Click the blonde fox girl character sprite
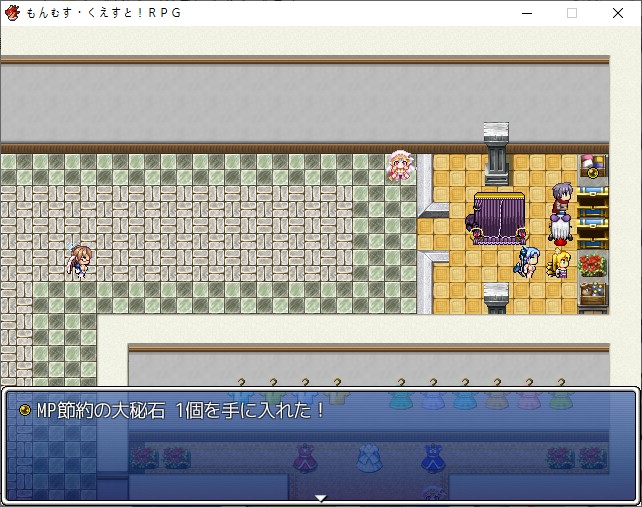Screen dimensions: 642x507 pyautogui.click(x=559, y=264)
